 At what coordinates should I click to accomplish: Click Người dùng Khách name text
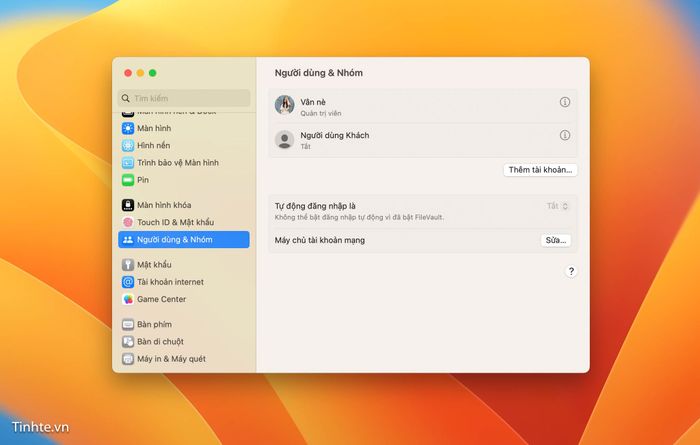[x=335, y=135]
